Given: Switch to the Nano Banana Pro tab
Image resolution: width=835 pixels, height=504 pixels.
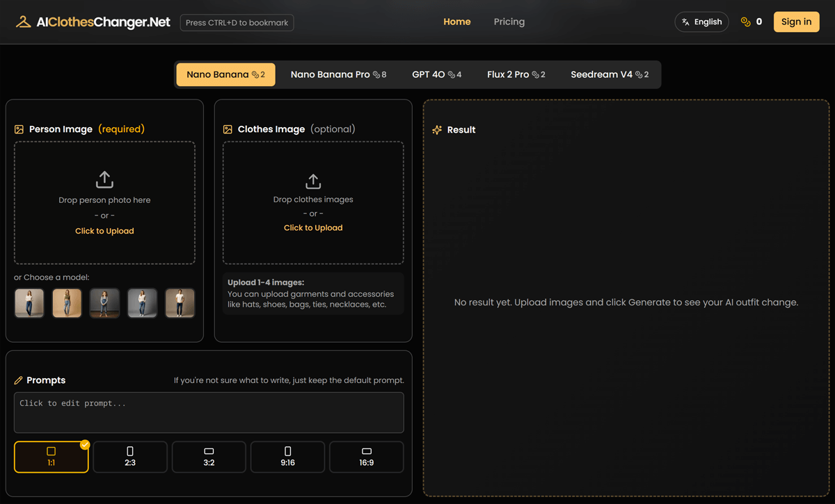Looking at the screenshot, I should [x=338, y=74].
